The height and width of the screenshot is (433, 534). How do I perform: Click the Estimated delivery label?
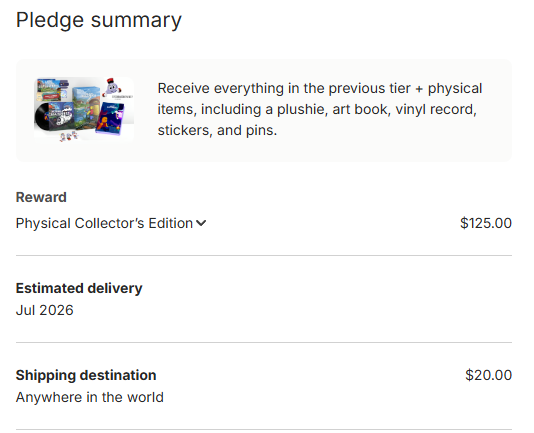[79, 288]
